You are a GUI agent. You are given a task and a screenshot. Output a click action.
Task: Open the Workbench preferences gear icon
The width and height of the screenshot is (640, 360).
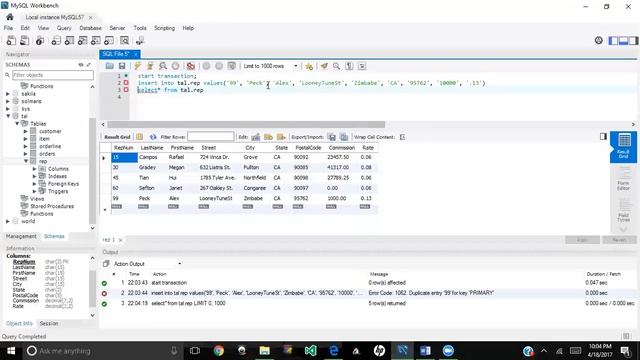click(x=598, y=40)
